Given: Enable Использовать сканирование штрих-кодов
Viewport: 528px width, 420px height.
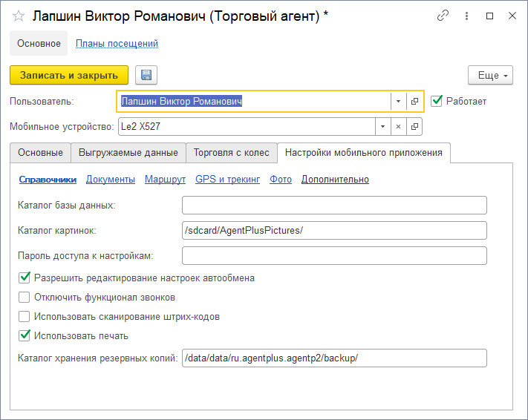Looking at the screenshot, I should [25, 317].
